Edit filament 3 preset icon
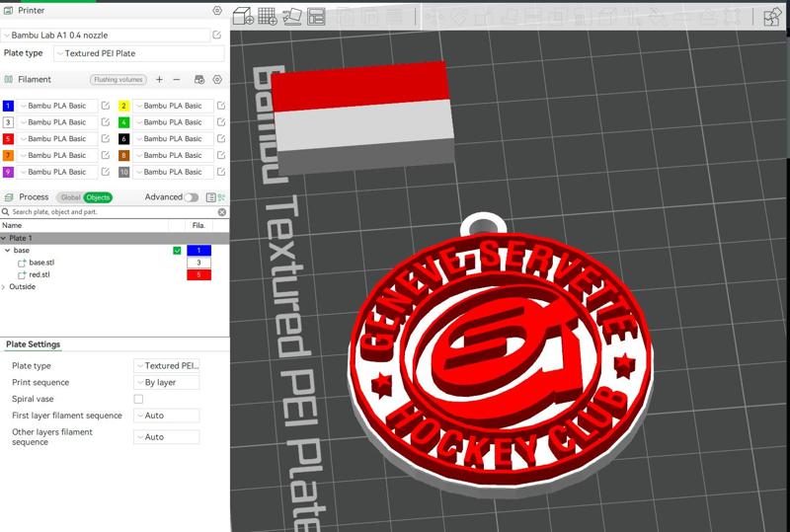The image size is (790, 532). click(x=106, y=122)
